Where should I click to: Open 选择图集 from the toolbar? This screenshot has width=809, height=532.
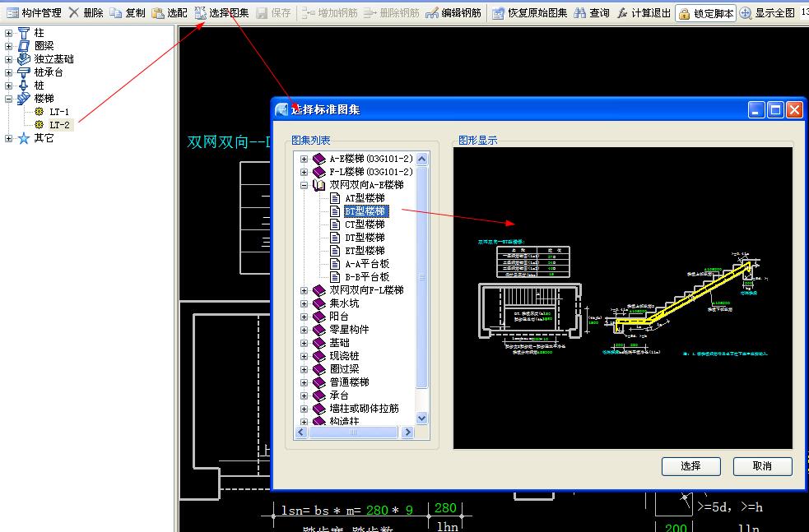(x=222, y=12)
